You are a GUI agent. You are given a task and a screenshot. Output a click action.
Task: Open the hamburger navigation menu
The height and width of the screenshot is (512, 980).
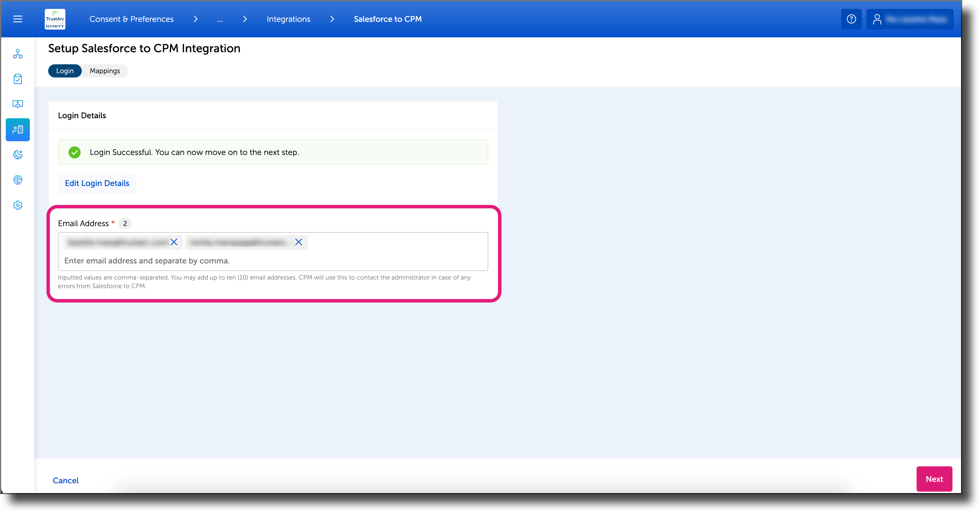pos(18,19)
